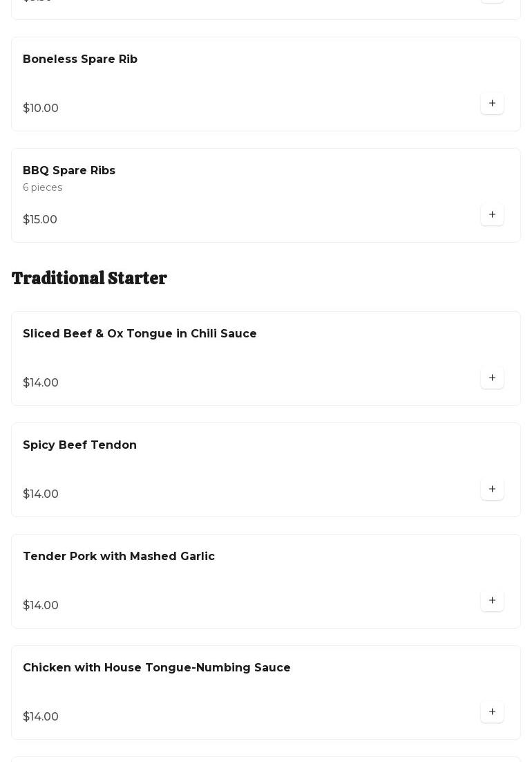
Task: Click the $10.00 price of Boneless Spare Rib
Action: pos(41,109)
